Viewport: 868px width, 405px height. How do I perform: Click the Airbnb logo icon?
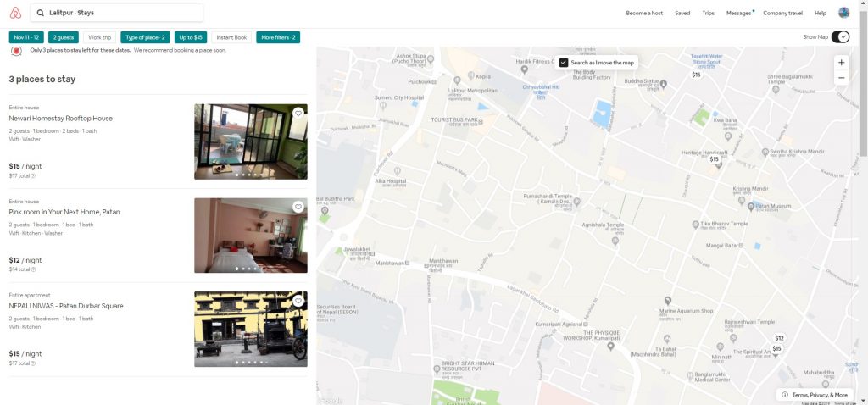click(x=14, y=13)
